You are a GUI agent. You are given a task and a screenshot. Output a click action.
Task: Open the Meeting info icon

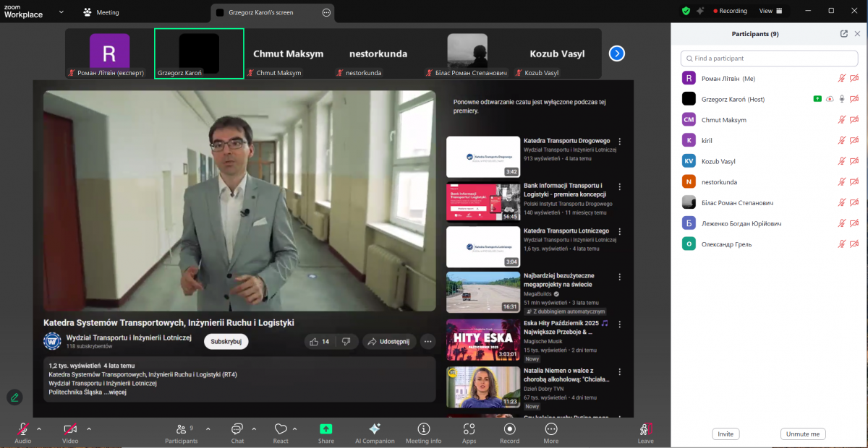coord(423,429)
